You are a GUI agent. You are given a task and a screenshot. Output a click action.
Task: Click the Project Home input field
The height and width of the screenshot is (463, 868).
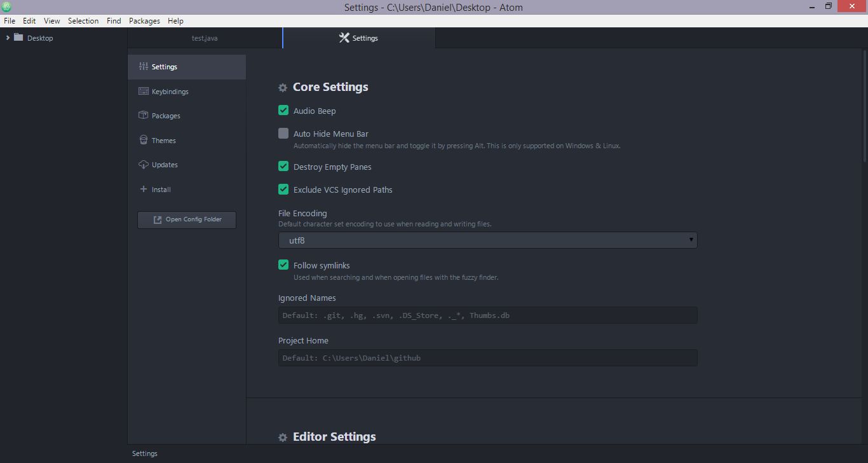coord(487,357)
